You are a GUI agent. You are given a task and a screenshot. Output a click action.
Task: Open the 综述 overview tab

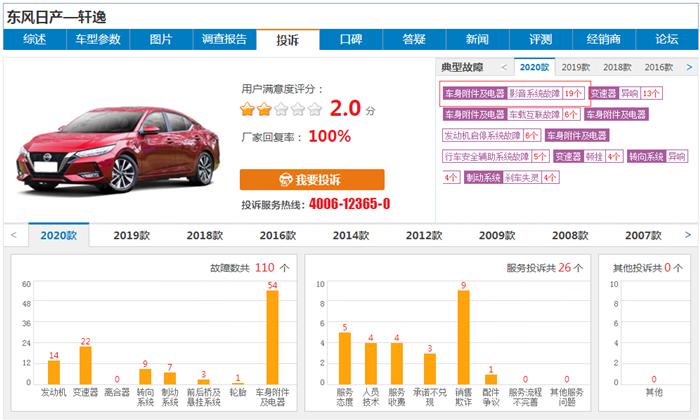(x=34, y=39)
